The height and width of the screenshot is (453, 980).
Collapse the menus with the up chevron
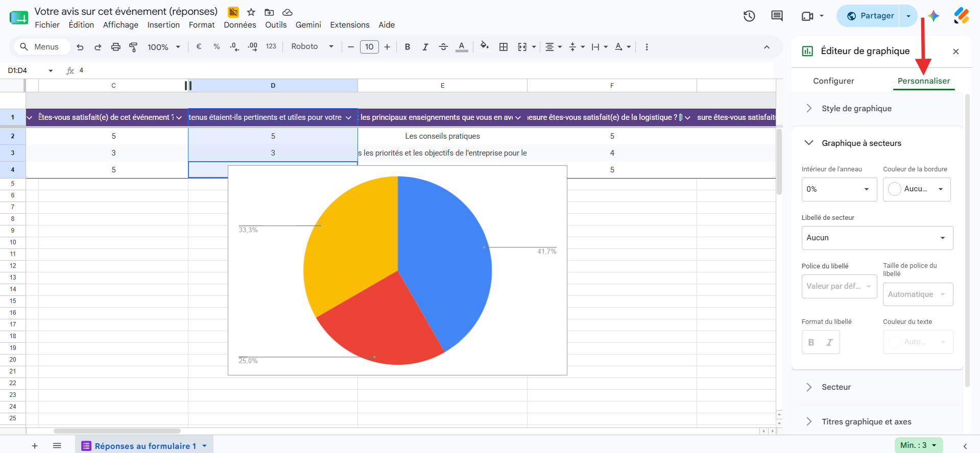point(767,47)
